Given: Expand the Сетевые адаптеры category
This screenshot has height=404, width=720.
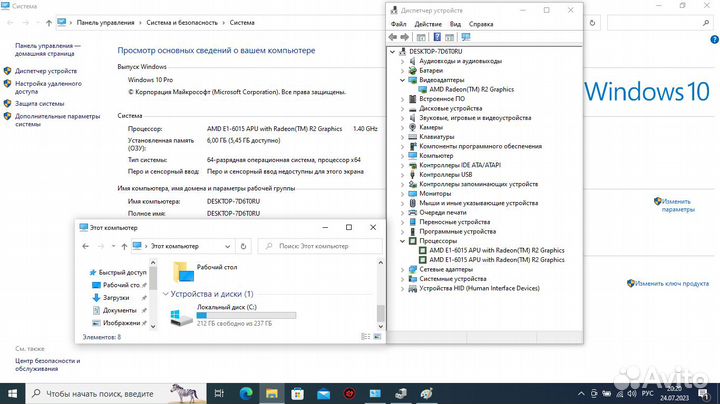Looking at the screenshot, I should click(x=403, y=269).
